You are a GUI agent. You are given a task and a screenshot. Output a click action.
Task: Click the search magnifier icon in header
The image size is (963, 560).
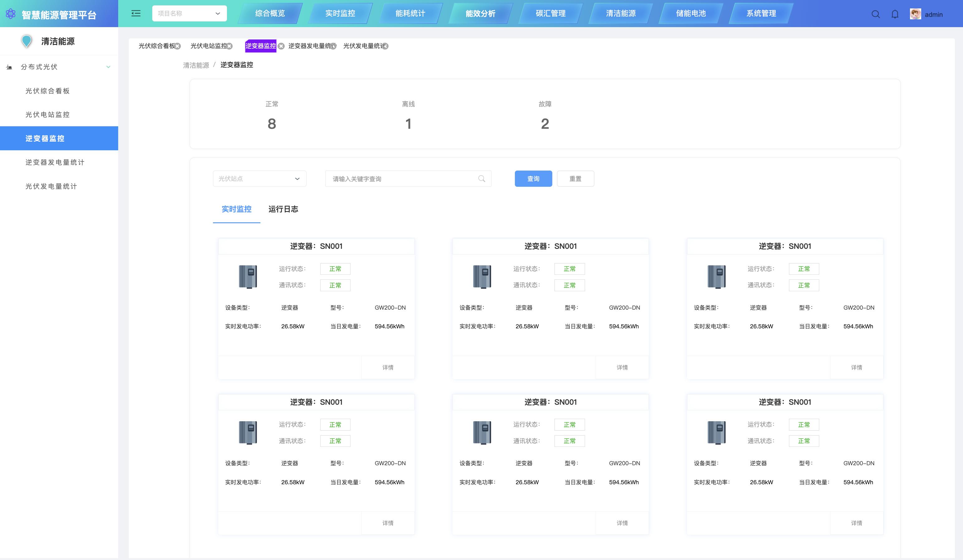pyautogui.click(x=875, y=15)
